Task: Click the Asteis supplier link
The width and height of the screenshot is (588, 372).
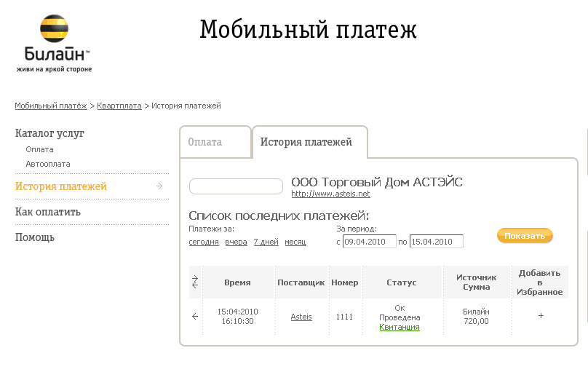Action: coord(301,317)
